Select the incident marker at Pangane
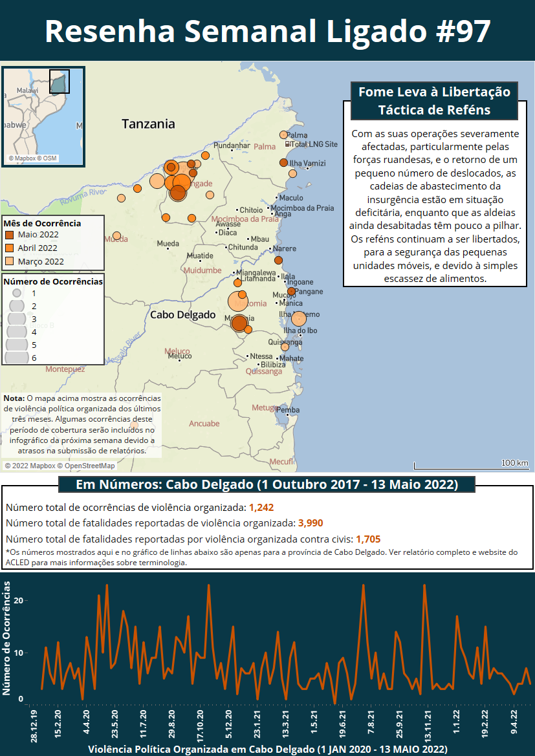The height and width of the screenshot is (756, 535). (x=291, y=291)
